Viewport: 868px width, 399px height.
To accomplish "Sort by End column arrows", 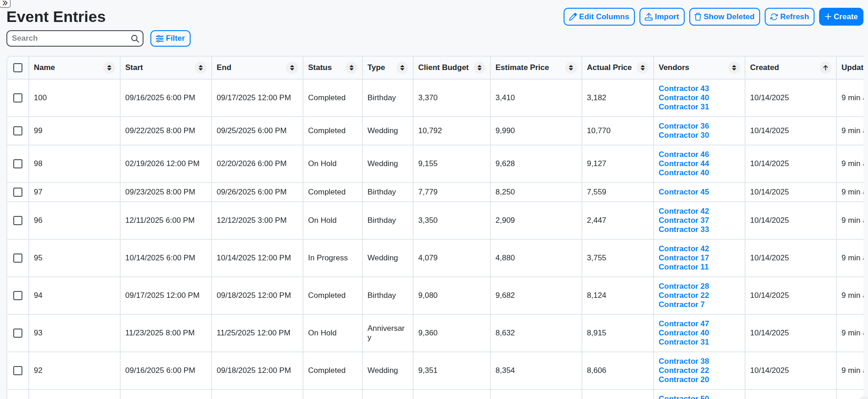I will click(292, 68).
